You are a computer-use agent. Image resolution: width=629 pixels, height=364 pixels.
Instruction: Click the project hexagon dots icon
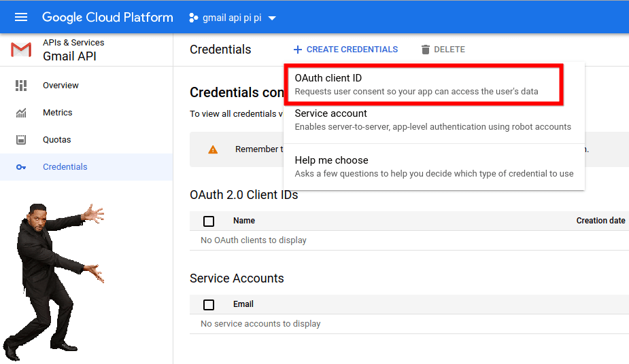[x=193, y=18]
